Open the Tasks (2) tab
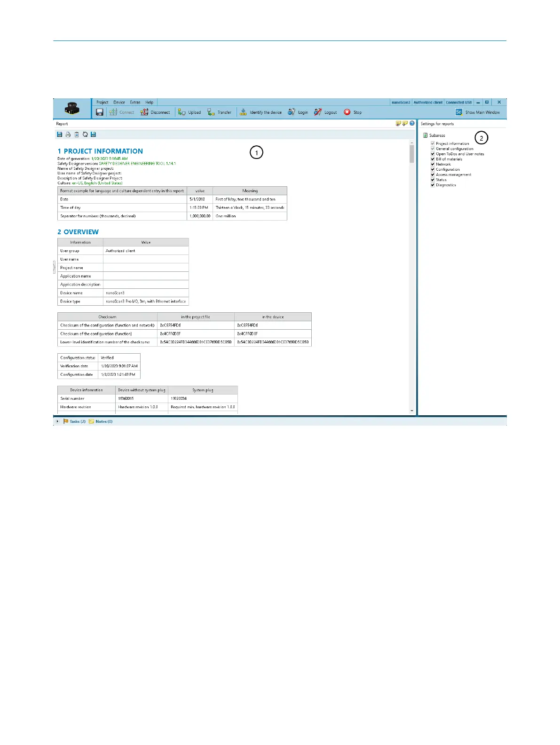Viewport: 560px width, 745px height. coord(74,421)
